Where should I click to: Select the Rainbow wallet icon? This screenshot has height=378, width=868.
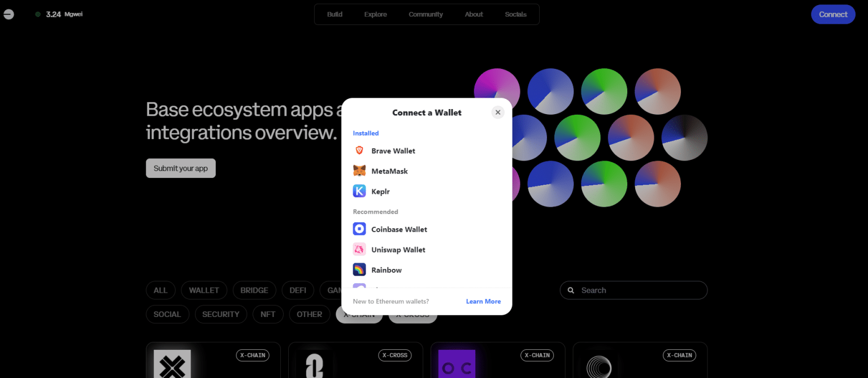[359, 270]
